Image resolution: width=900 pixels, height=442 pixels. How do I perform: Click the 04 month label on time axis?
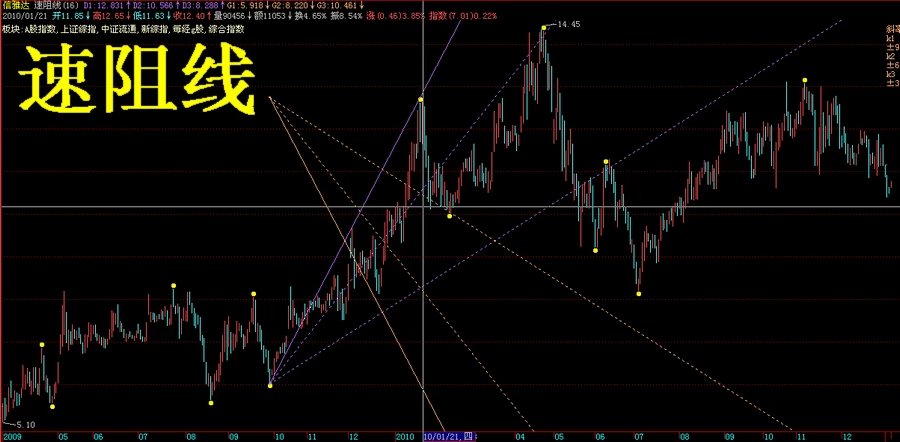[x=521, y=437]
